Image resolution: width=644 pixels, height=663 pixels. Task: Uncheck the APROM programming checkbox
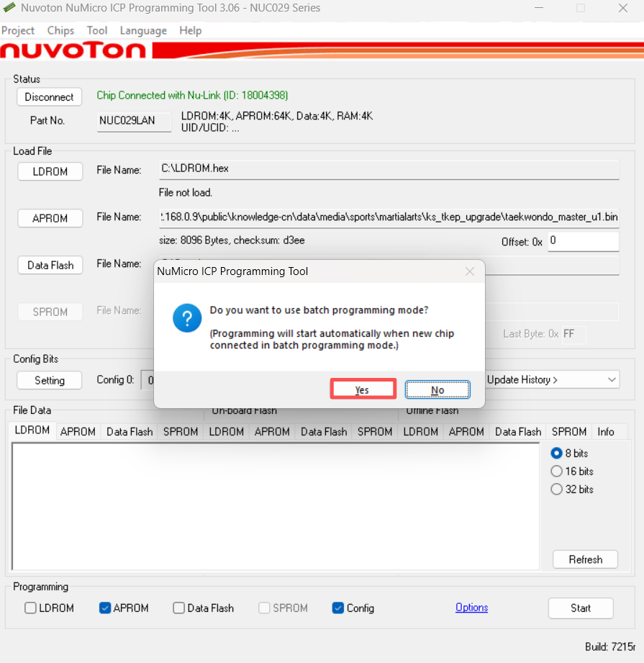point(105,608)
